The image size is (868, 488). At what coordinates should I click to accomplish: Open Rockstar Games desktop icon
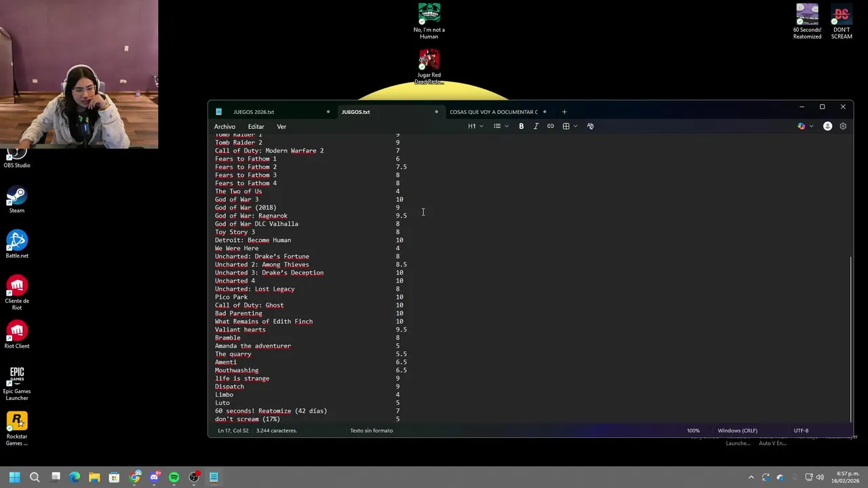tap(17, 429)
